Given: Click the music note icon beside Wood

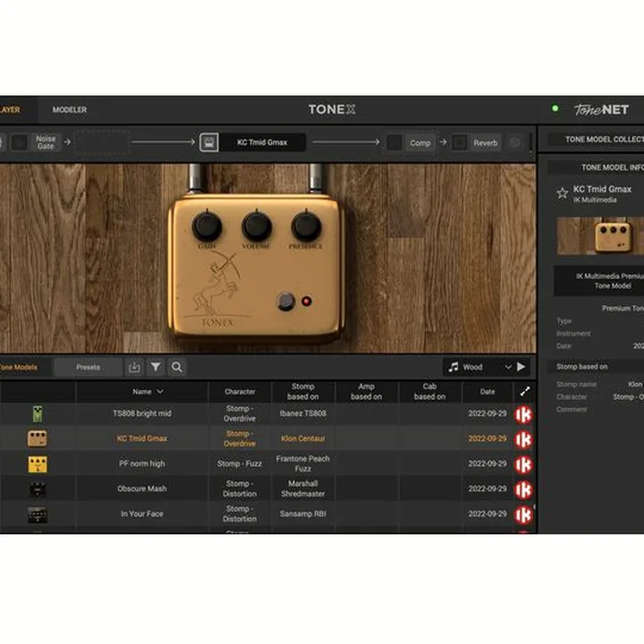Looking at the screenshot, I should 453,368.
